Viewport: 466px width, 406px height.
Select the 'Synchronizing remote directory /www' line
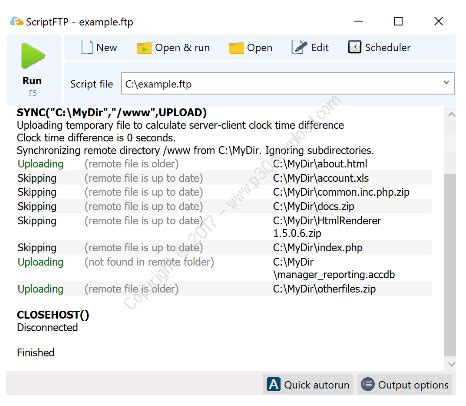(195, 151)
